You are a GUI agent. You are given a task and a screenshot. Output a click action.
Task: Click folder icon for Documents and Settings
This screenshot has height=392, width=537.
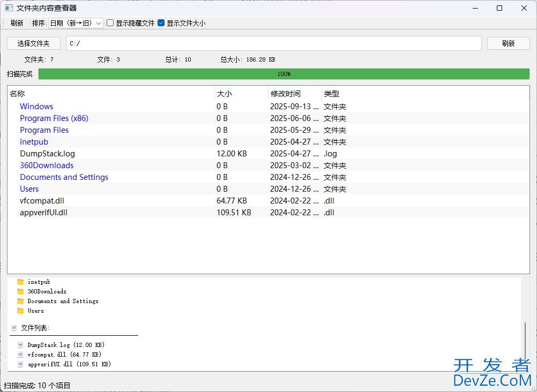pos(20,301)
